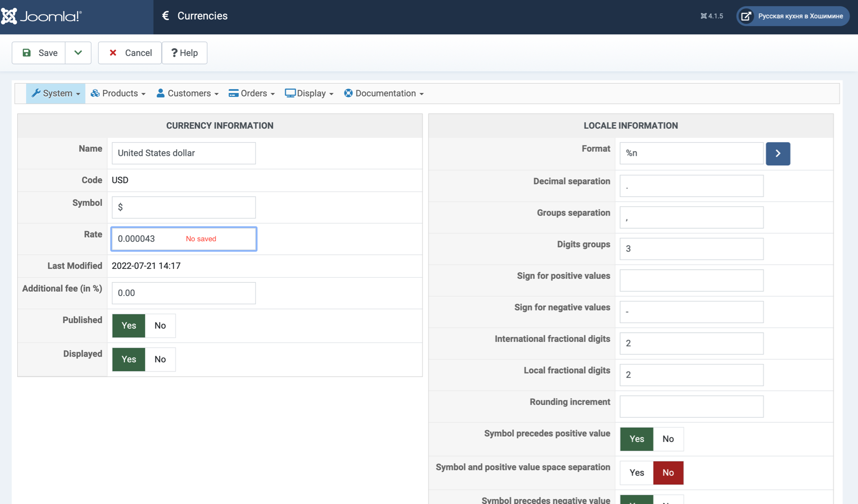
Task: Click the Joomla logo icon
Action: [9, 16]
